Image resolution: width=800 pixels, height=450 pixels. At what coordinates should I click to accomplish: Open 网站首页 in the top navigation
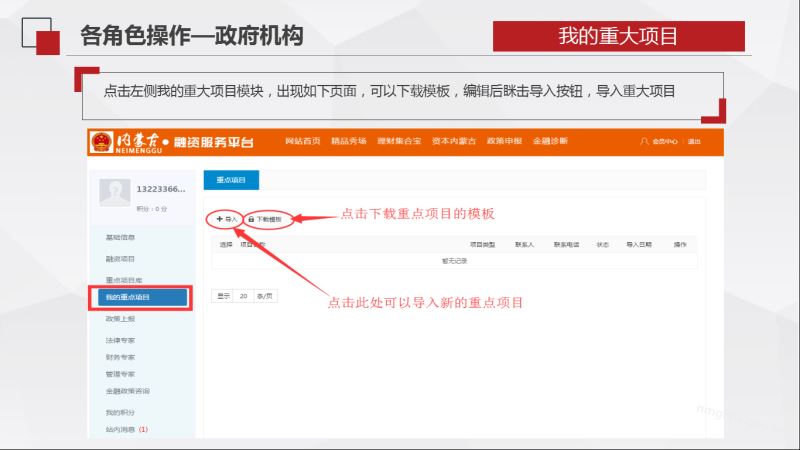303,141
